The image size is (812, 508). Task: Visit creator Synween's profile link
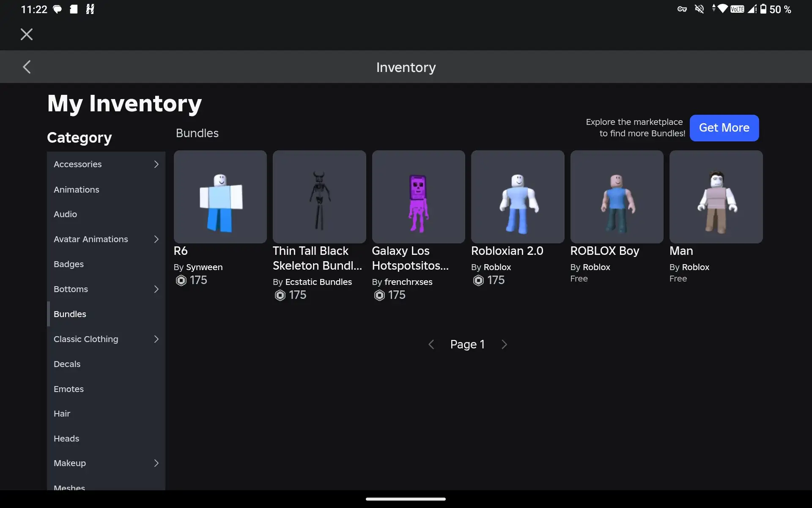click(x=204, y=267)
